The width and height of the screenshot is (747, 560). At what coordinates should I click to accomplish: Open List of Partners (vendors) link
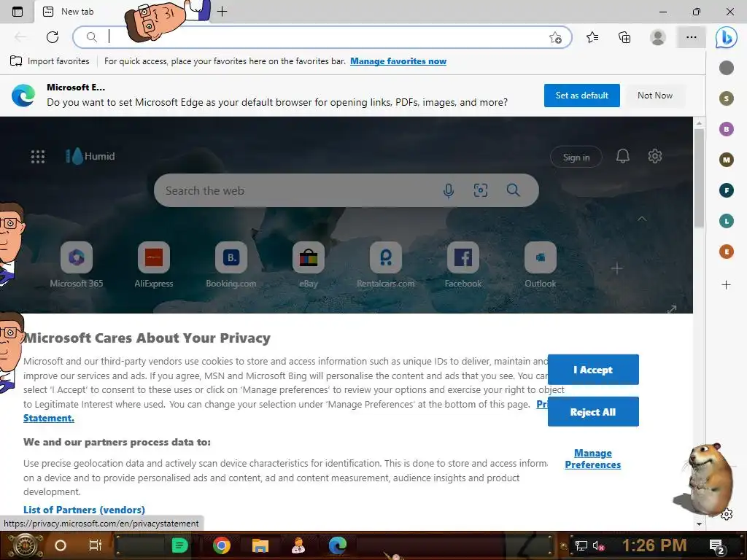(x=85, y=510)
